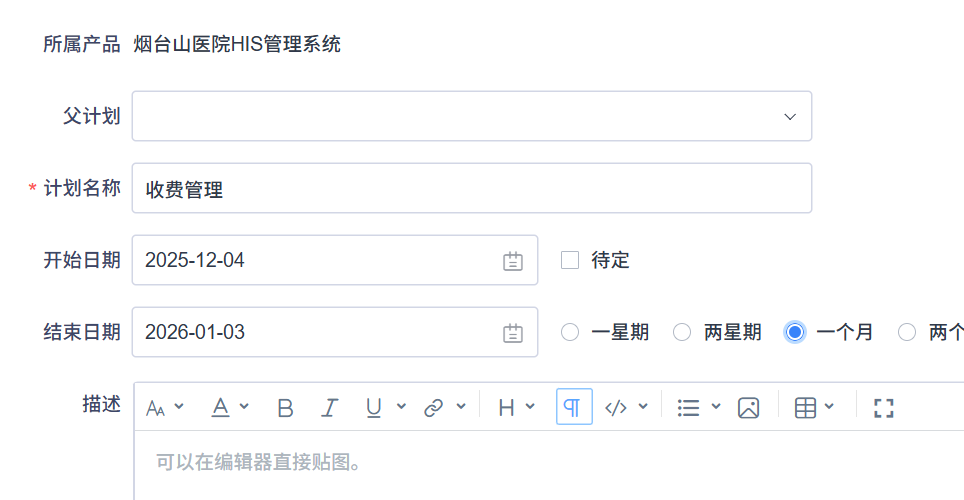Expand the heading level dropdown arrow
Image resolution: width=964 pixels, height=500 pixels.
[531, 407]
